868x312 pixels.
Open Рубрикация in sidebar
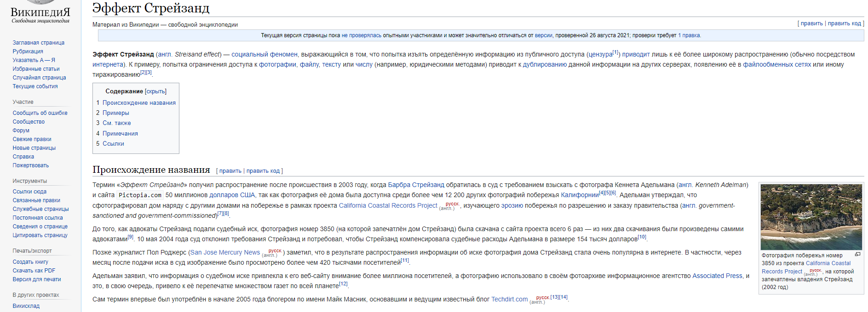click(28, 51)
